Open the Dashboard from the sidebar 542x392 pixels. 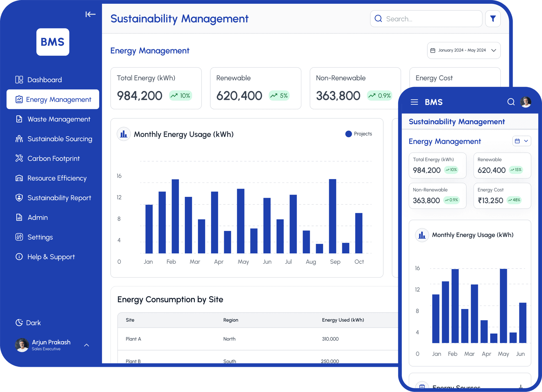(45, 79)
